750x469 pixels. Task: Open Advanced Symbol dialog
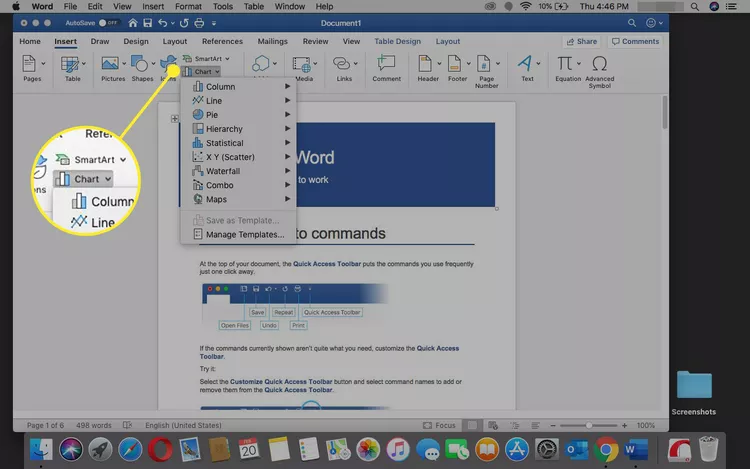(x=600, y=71)
